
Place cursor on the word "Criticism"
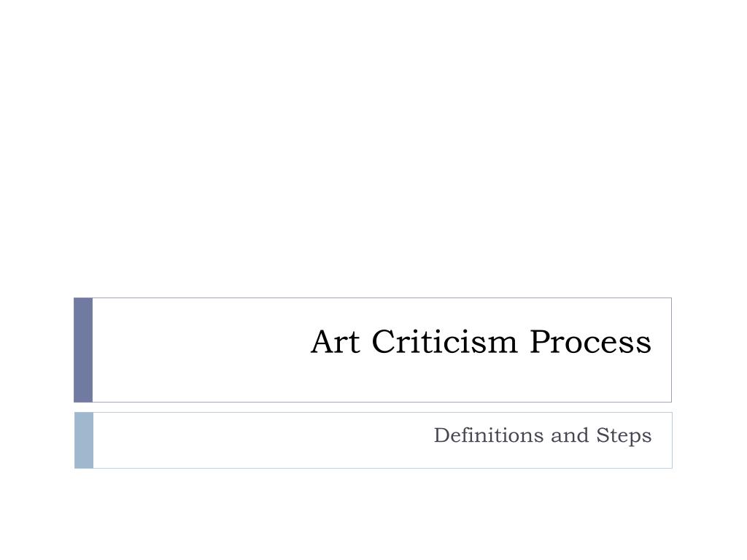point(444,342)
